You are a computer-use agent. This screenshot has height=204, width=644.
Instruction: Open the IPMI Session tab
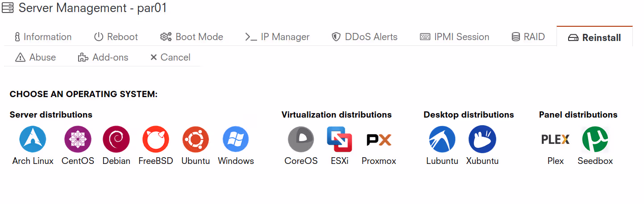coord(455,37)
